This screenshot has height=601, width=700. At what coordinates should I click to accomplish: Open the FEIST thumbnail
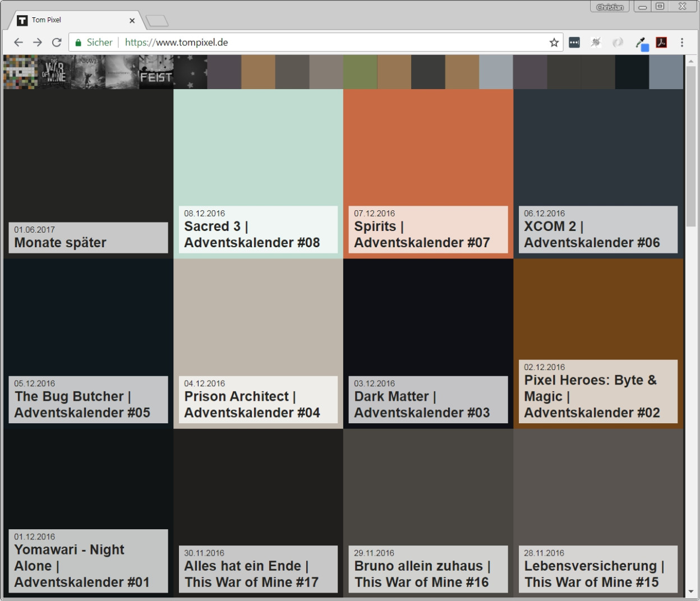pos(156,72)
